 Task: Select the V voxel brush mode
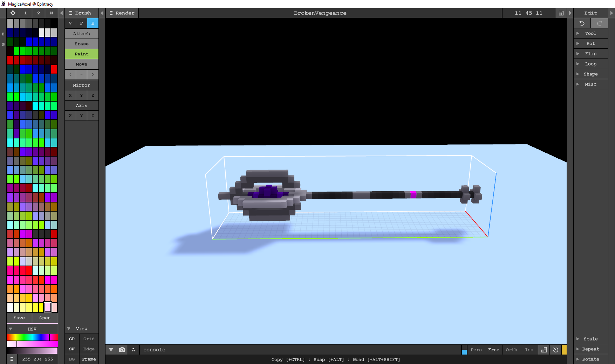pyautogui.click(x=70, y=23)
